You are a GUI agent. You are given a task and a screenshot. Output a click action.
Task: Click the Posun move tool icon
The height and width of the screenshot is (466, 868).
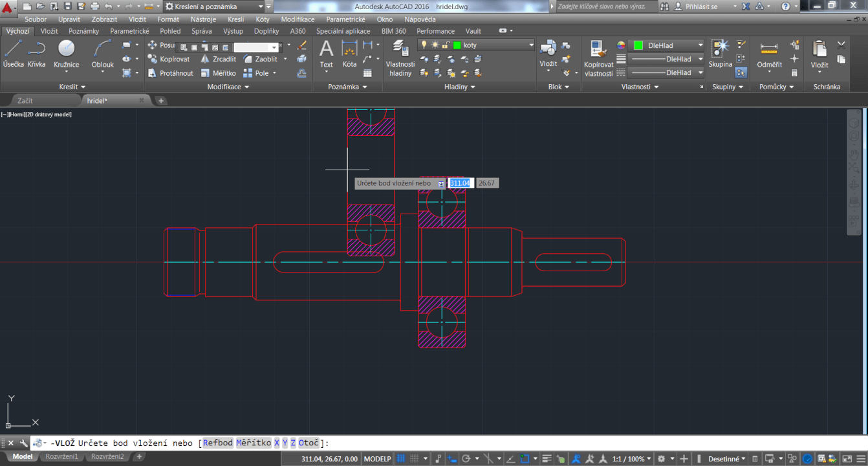coord(153,45)
